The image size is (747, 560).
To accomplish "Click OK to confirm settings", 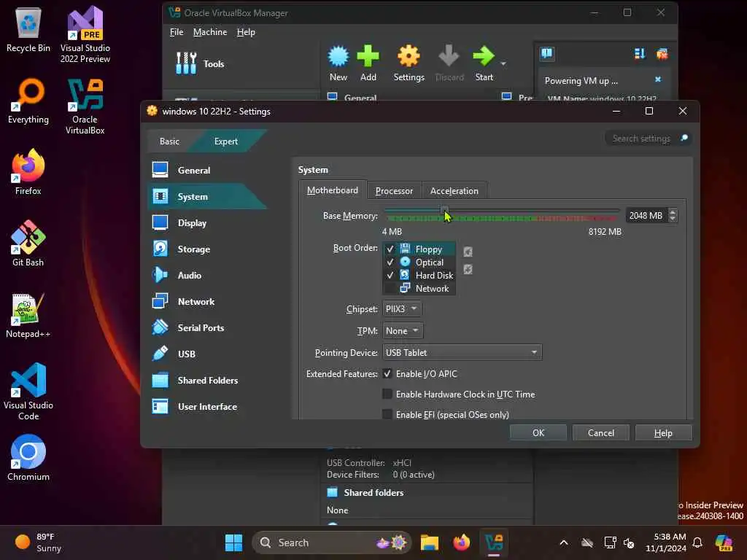I will point(538,432).
